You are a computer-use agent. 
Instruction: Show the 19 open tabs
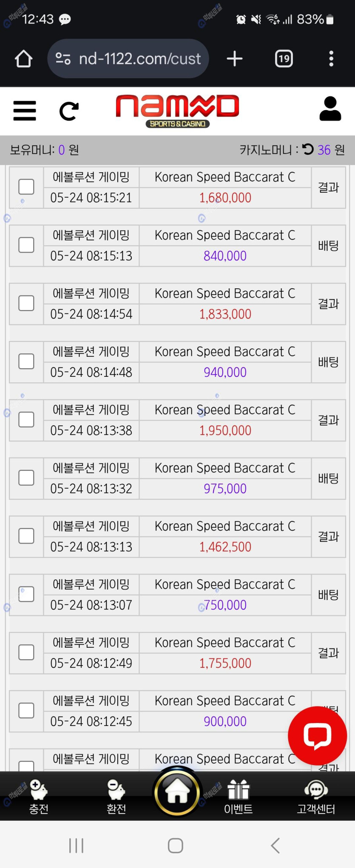click(284, 59)
